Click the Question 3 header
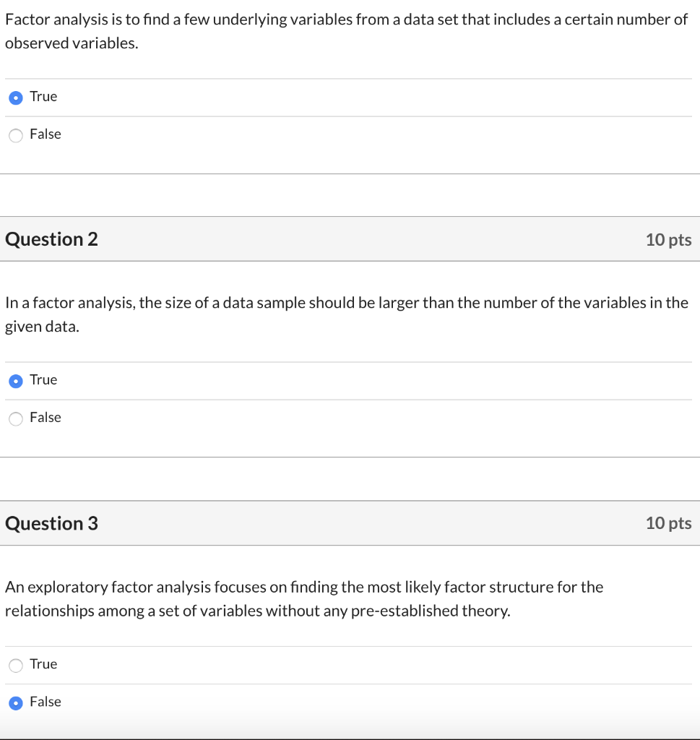 51,522
